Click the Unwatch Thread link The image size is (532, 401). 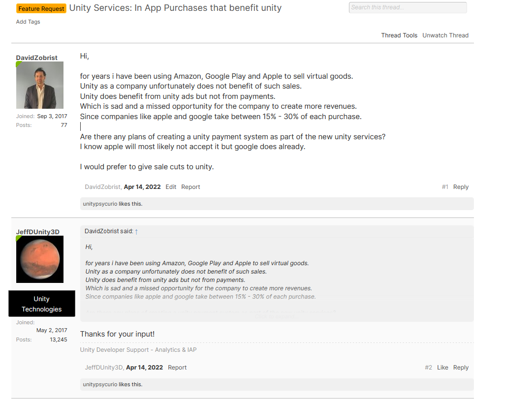tap(445, 35)
